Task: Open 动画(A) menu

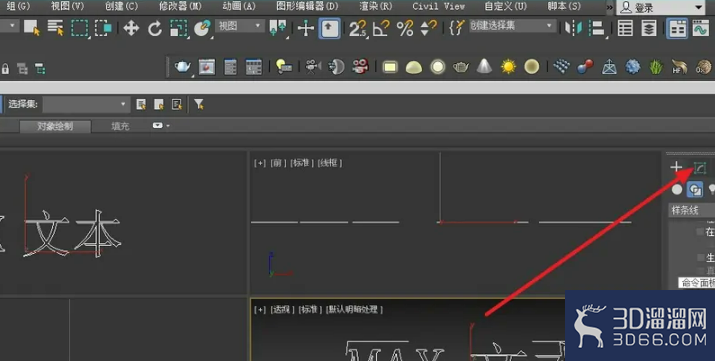Action: 239,6
